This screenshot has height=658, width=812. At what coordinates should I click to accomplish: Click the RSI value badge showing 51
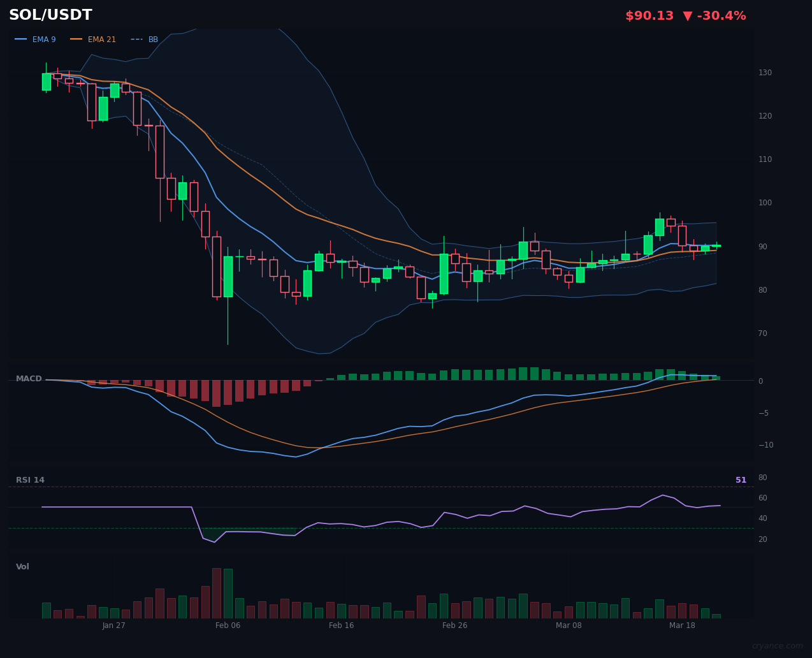click(x=740, y=479)
